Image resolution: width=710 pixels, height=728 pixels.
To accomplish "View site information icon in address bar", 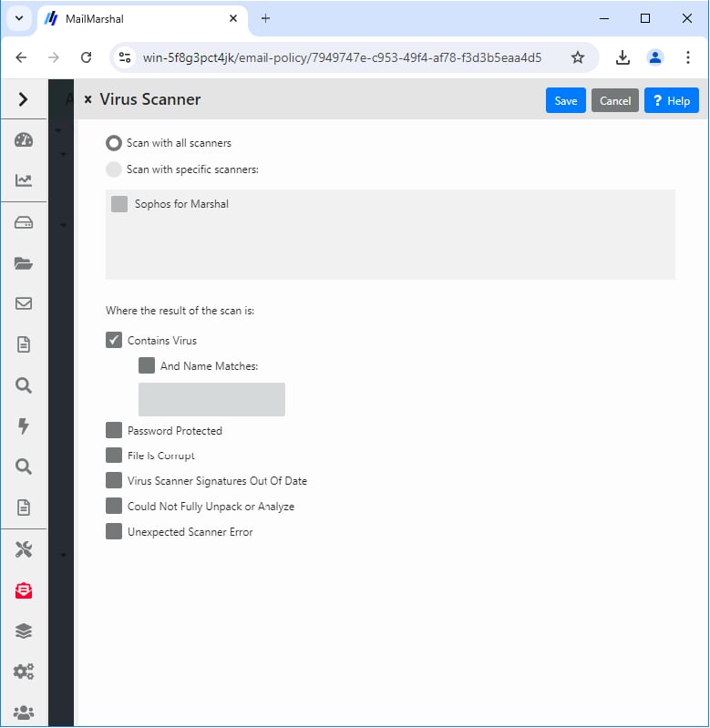I will point(125,57).
